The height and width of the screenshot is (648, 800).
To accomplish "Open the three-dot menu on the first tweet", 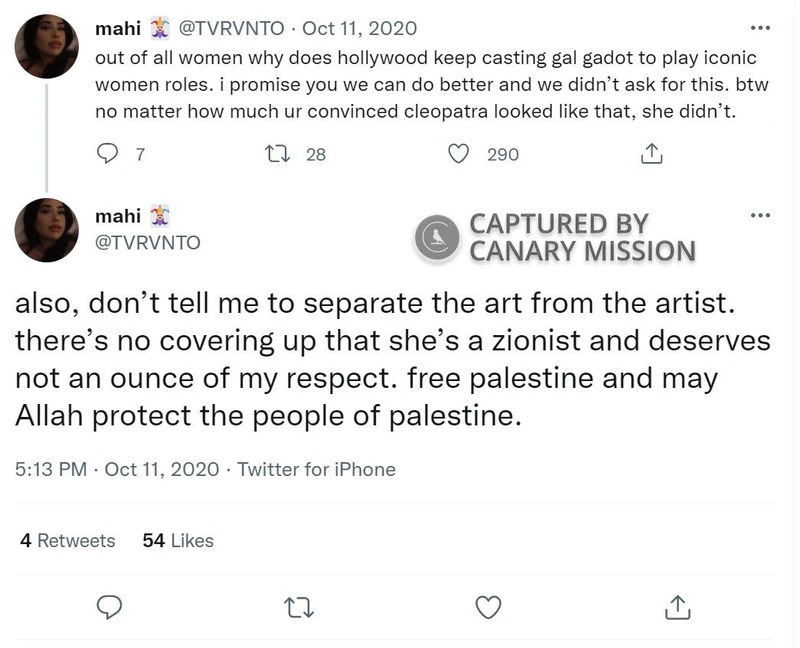I will (760, 28).
